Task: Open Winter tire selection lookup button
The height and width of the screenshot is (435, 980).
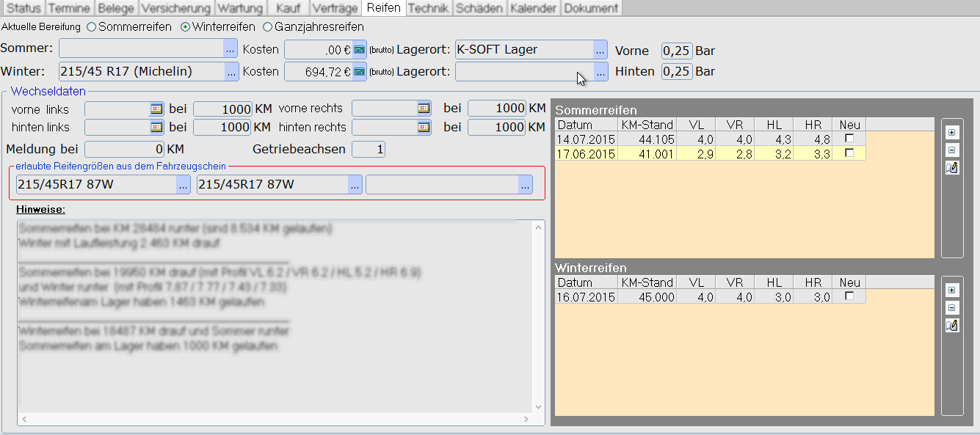Action: [x=231, y=71]
